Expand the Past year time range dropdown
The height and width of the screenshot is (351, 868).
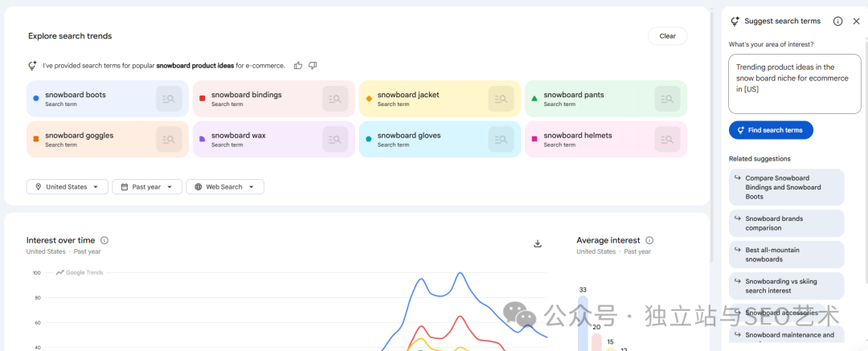click(x=147, y=187)
